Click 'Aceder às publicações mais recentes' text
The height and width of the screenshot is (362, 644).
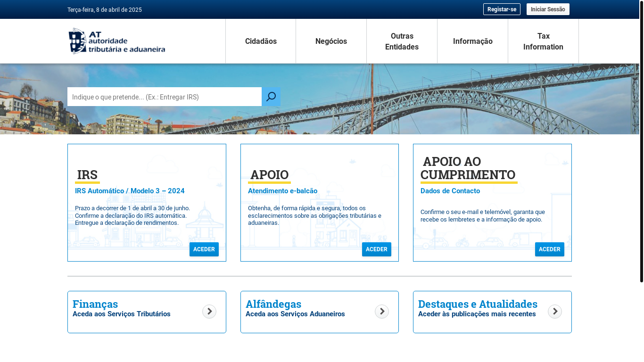point(477,314)
